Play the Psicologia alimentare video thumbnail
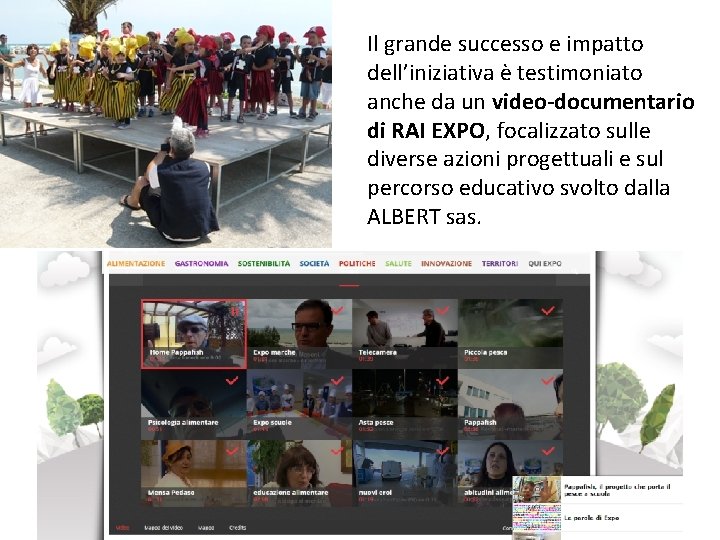 coord(194,405)
